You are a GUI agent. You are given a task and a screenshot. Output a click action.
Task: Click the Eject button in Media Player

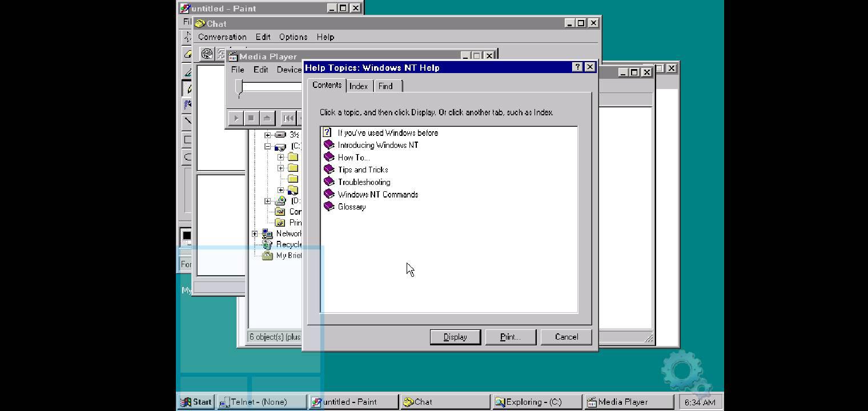point(267,118)
